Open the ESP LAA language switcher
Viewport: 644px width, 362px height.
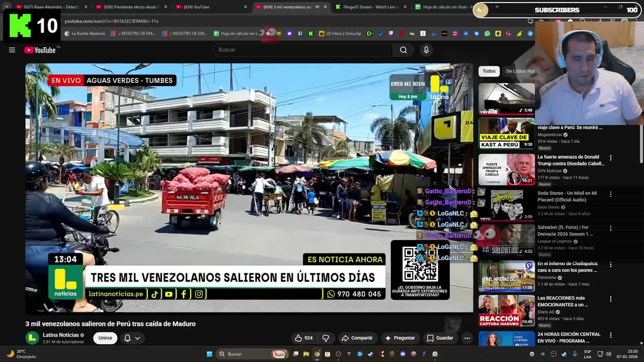pos(588,354)
